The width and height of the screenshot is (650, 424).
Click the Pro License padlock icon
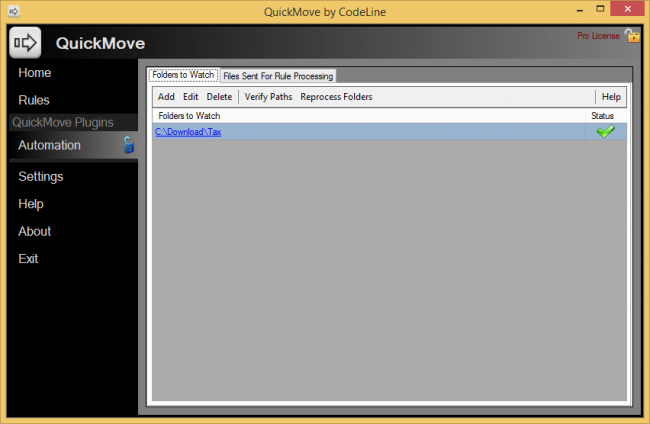632,36
